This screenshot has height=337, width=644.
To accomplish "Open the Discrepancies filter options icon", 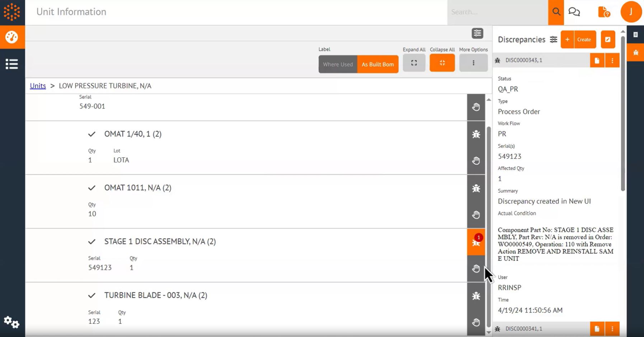I will (x=554, y=39).
